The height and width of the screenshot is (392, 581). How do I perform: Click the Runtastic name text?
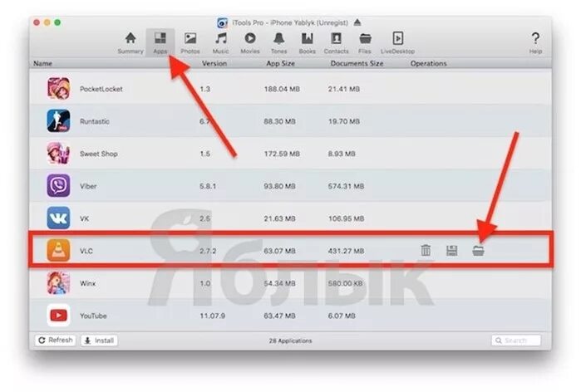[95, 121]
